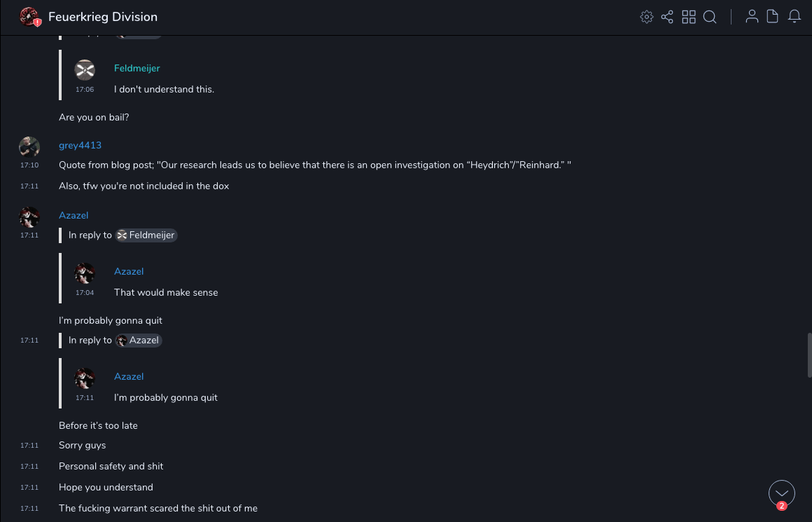Click the Feldmeijer reply pill
The height and width of the screenshot is (522, 812).
click(146, 235)
